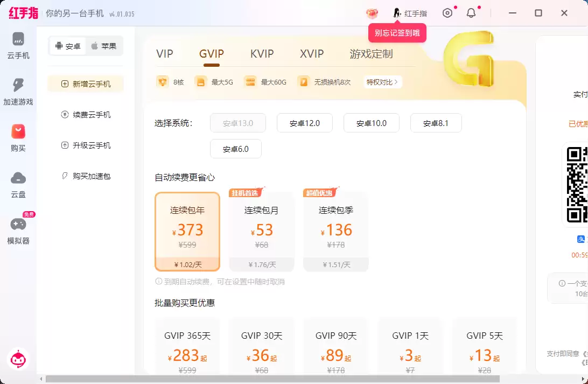Switch to the KVIP tab
This screenshot has height=384, width=588.
pyautogui.click(x=262, y=54)
